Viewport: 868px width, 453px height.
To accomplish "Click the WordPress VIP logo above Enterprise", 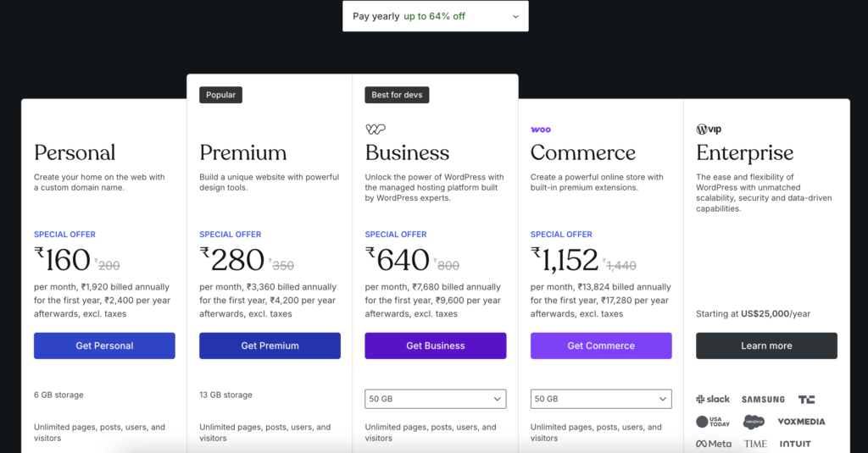I will tap(709, 130).
